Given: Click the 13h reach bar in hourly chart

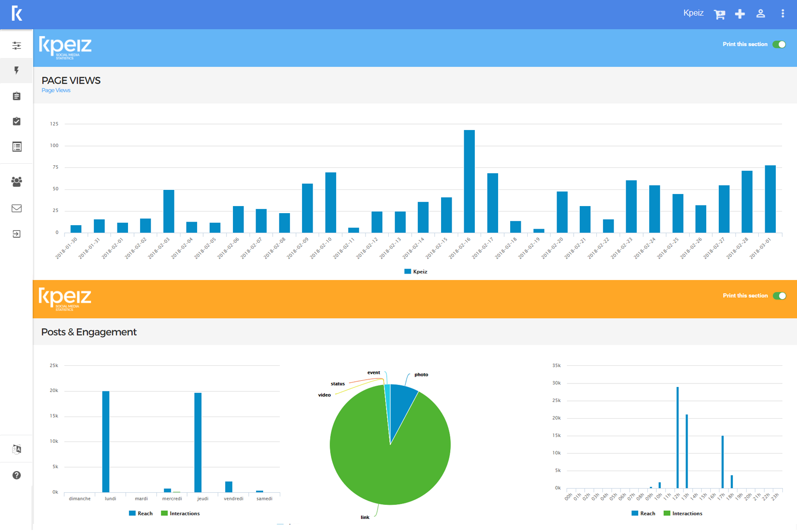Looking at the screenshot, I should pyautogui.click(x=687, y=451).
